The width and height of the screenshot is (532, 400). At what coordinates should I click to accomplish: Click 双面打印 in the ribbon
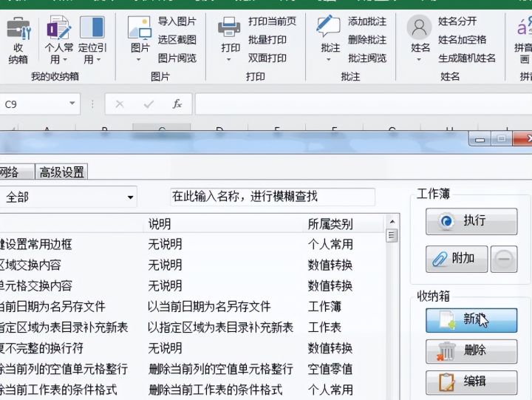(267, 58)
